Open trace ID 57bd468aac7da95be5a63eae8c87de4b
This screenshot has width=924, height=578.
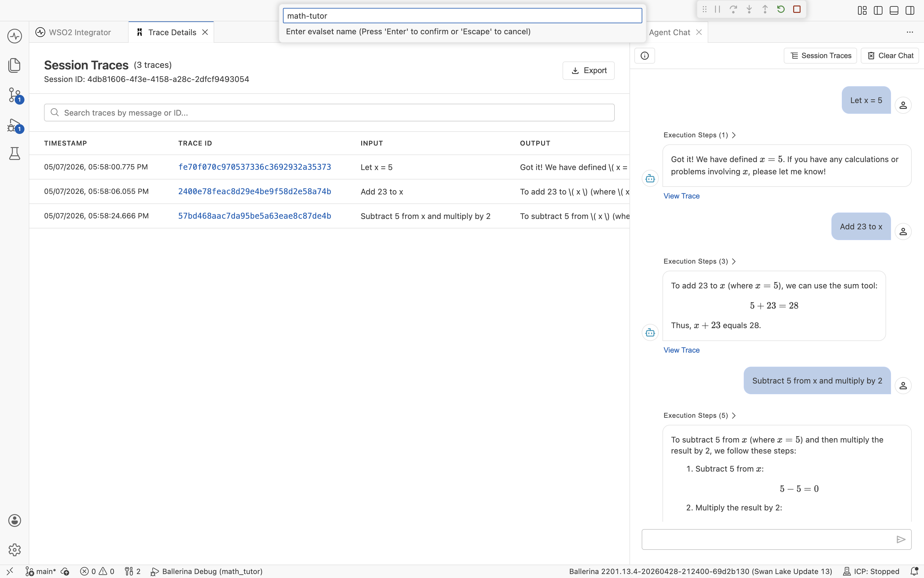click(x=255, y=216)
